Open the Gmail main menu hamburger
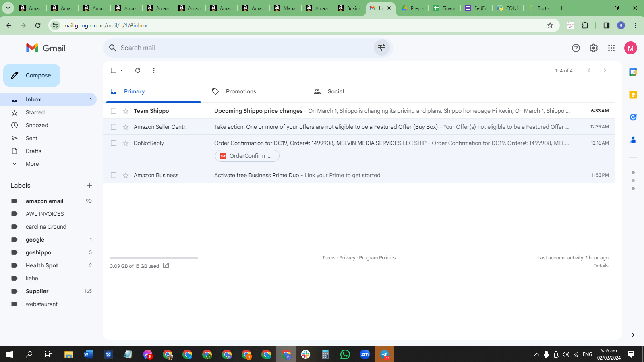644x362 pixels. (x=14, y=48)
